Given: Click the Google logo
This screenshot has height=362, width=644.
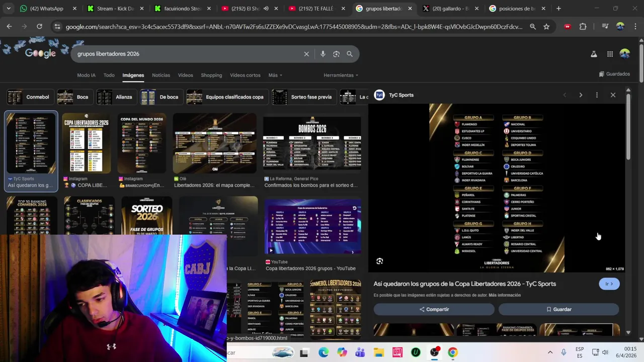Looking at the screenshot, I should pyautogui.click(x=40, y=53).
